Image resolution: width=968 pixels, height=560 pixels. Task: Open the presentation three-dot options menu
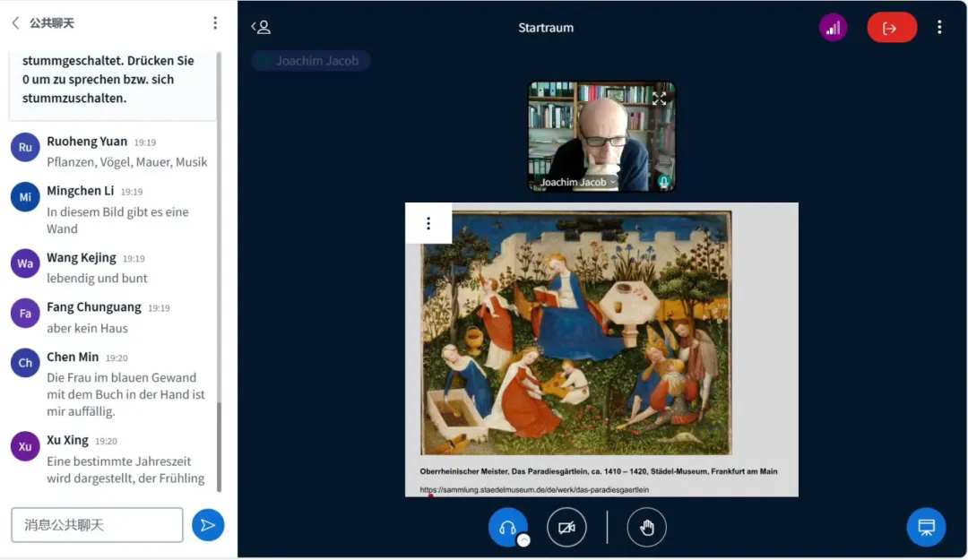click(428, 223)
